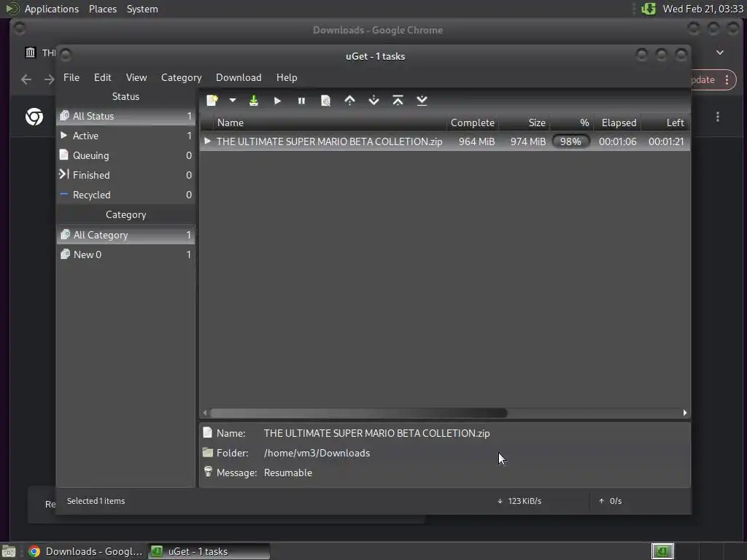
Task: Click the 00:01:06 elapsed time cell
Action: tap(617, 141)
